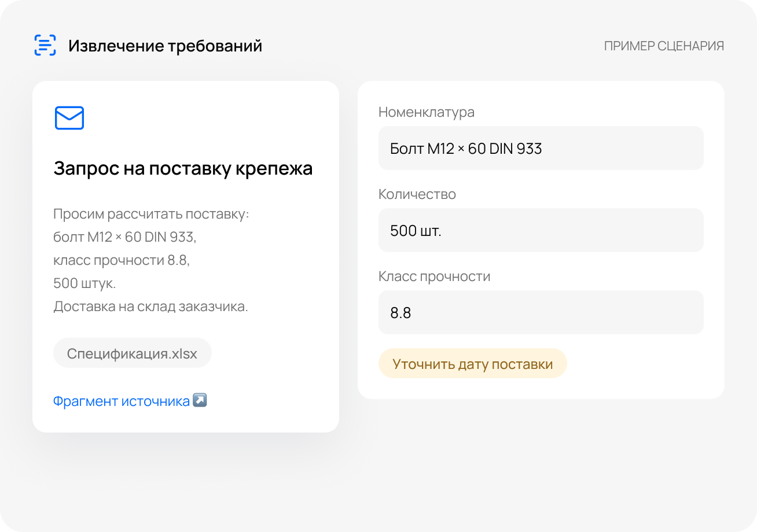This screenshot has width=757, height=532.
Task: Click the arrow icon next to Фрагмент источника
Action: (x=200, y=401)
